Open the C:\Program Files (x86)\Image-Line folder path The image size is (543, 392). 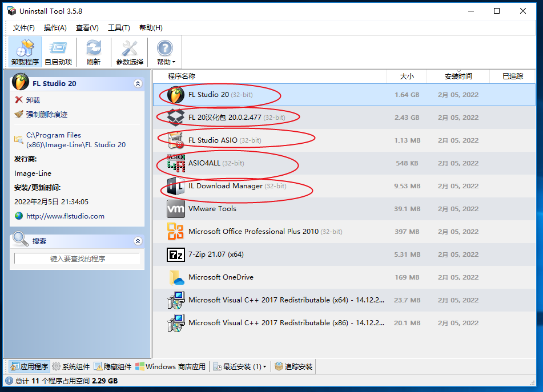pos(76,140)
